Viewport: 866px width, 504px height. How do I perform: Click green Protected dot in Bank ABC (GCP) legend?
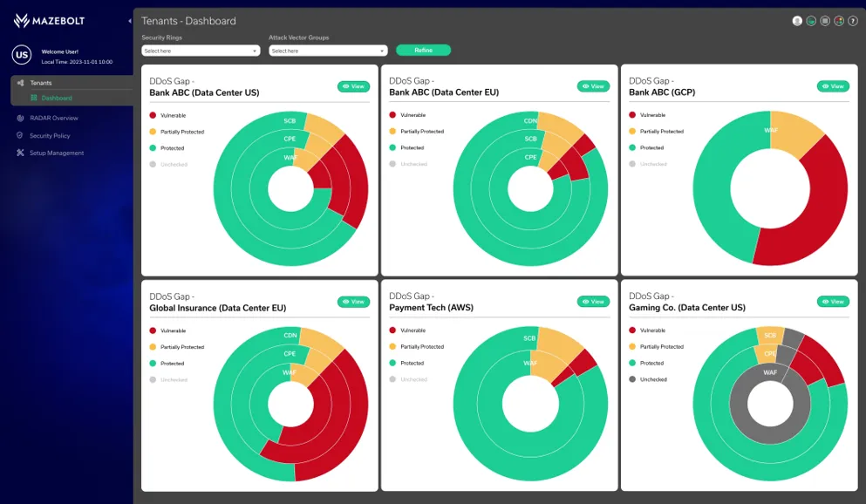click(632, 147)
